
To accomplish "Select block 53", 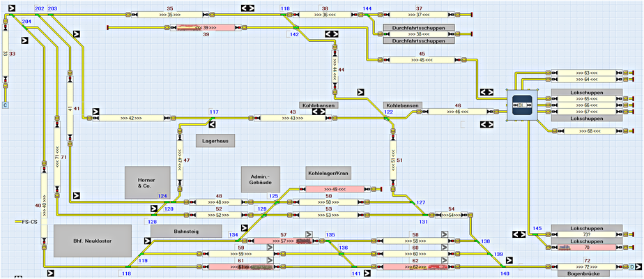I will click(328, 215).
